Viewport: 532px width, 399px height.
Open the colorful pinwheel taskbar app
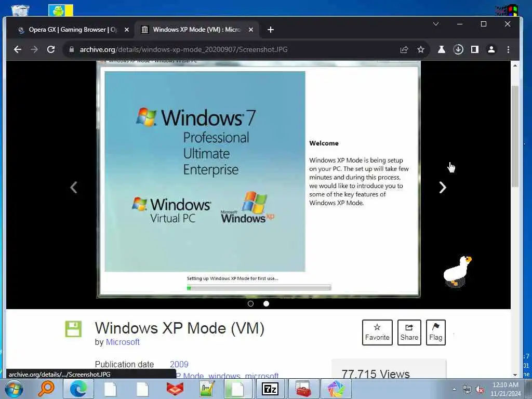[x=336, y=389]
